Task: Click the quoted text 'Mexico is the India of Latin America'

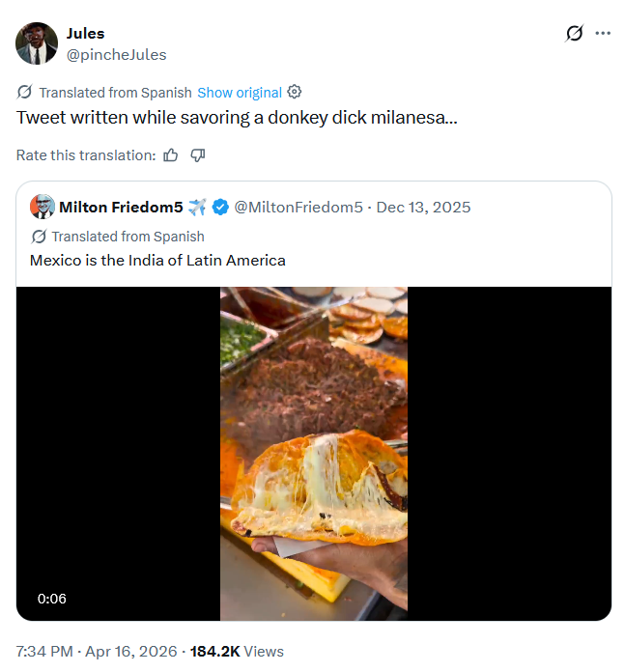Action: tap(157, 260)
